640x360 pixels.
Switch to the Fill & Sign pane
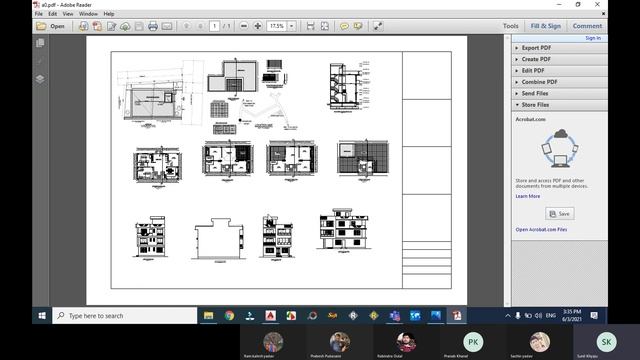[546, 26]
